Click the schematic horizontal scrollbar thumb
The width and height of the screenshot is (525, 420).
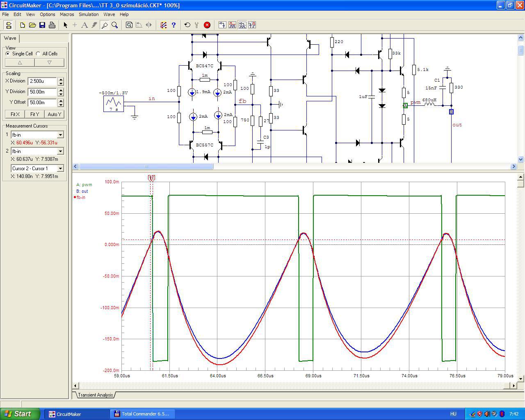pos(146,167)
